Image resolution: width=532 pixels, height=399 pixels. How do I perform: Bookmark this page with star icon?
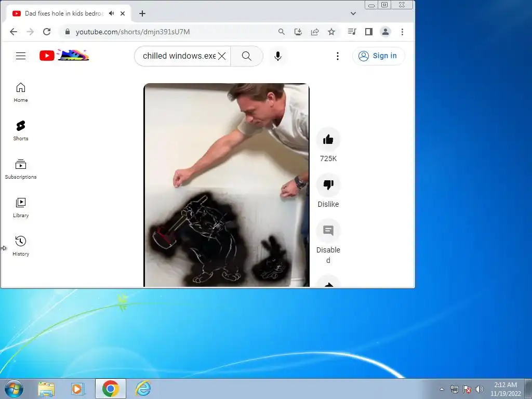[331, 32]
